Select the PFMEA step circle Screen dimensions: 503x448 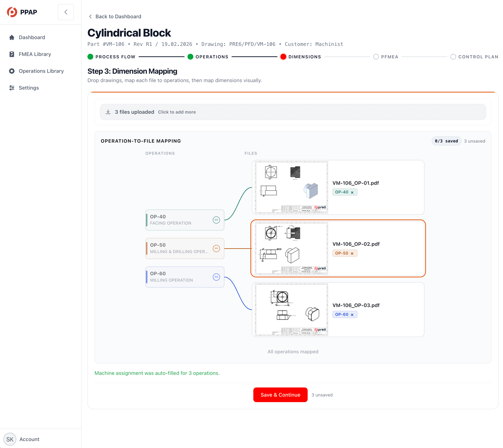[x=376, y=57]
